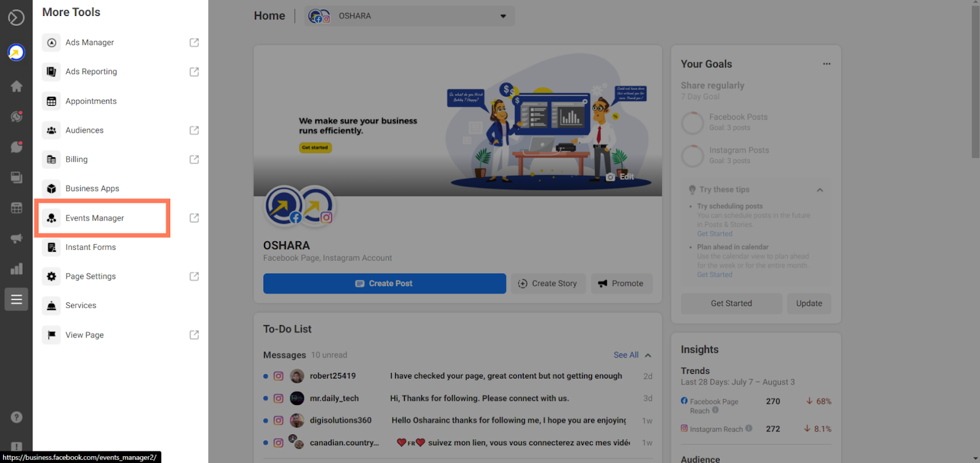
Task: Click the camera Edit cover photo icon
Action: point(610,177)
